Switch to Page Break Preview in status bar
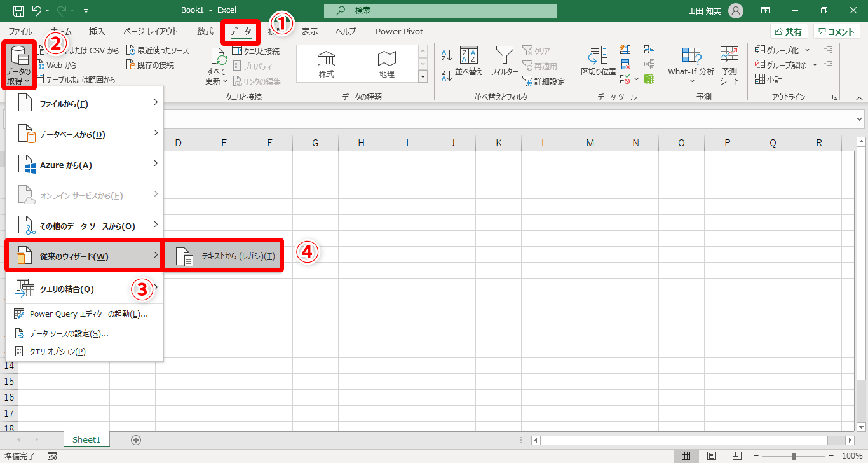Image resolution: width=868 pixels, height=463 pixels. coord(738,456)
